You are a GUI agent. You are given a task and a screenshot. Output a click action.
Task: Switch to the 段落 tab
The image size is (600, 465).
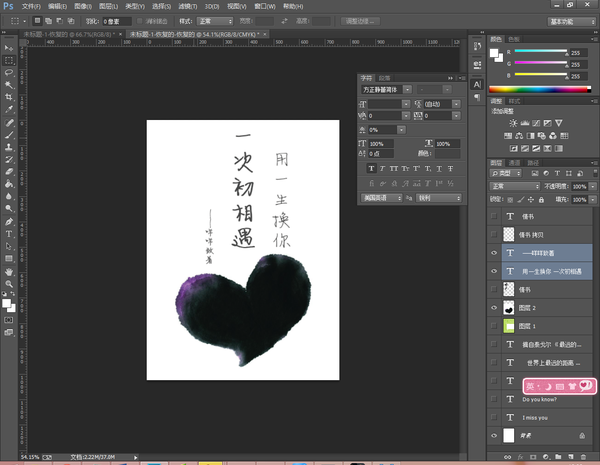pos(384,78)
